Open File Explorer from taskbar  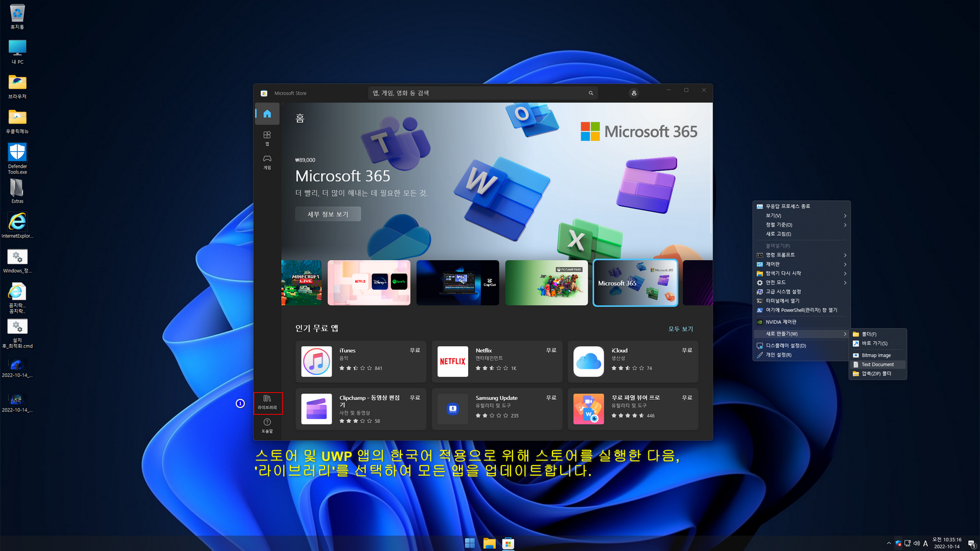click(x=489, y=543)
